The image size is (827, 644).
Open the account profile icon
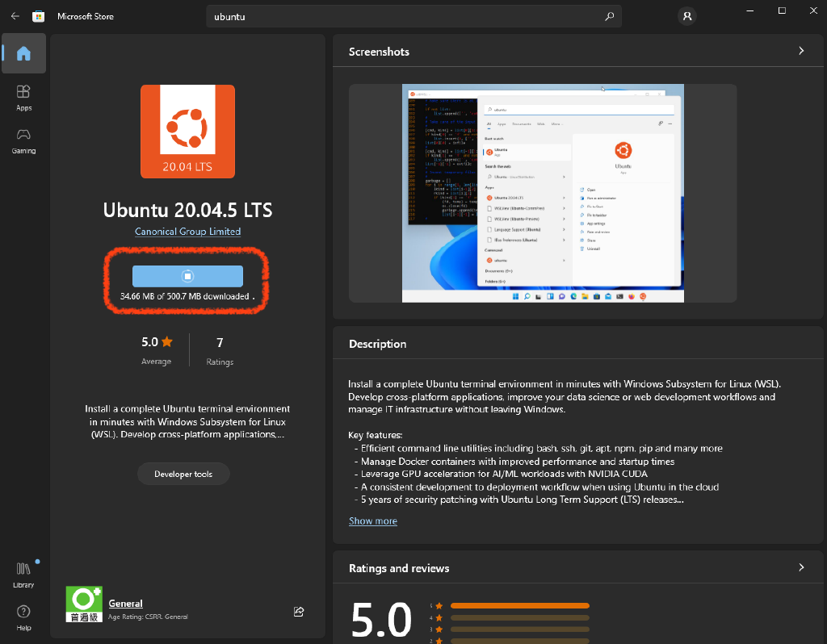(x=686, y=15)
